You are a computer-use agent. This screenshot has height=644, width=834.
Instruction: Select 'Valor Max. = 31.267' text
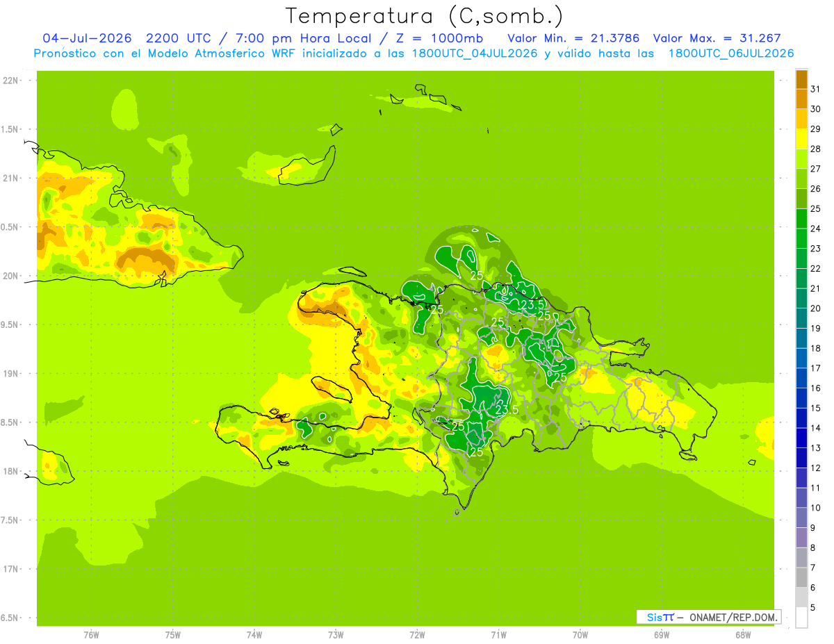(717, 38)
